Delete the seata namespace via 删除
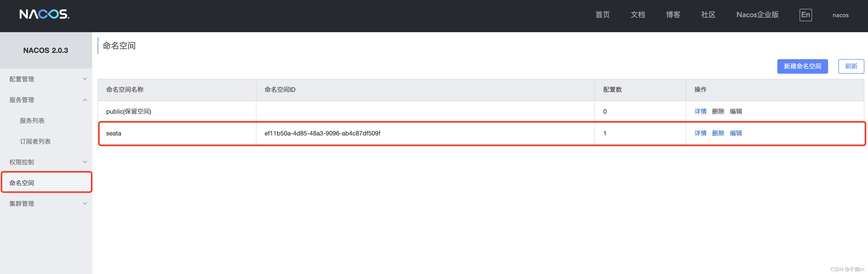Screen dimensions: 868x274 tap(718, 133)
